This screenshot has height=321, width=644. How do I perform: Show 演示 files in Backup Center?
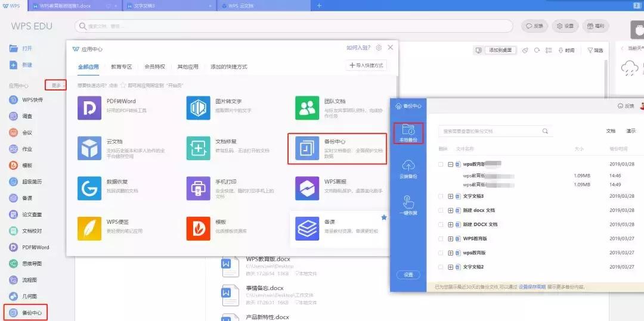pyautogui.click(x=631, y=131)
